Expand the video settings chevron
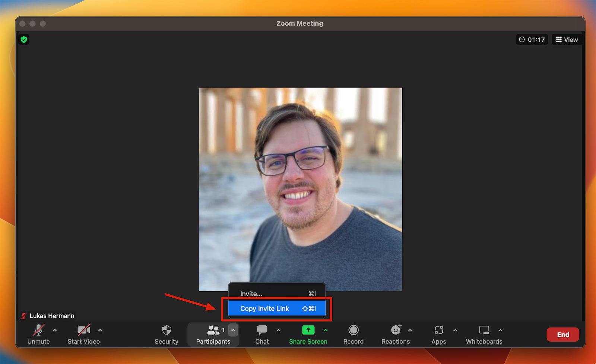The image size is (596, 364). coord(100,330)
